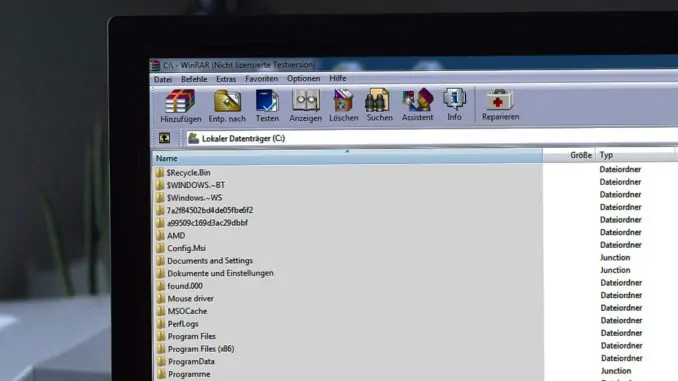Select the Program Files (x86) folder
Image resolution: width=678 pixels, height=381 pixels.
[201, 349]
